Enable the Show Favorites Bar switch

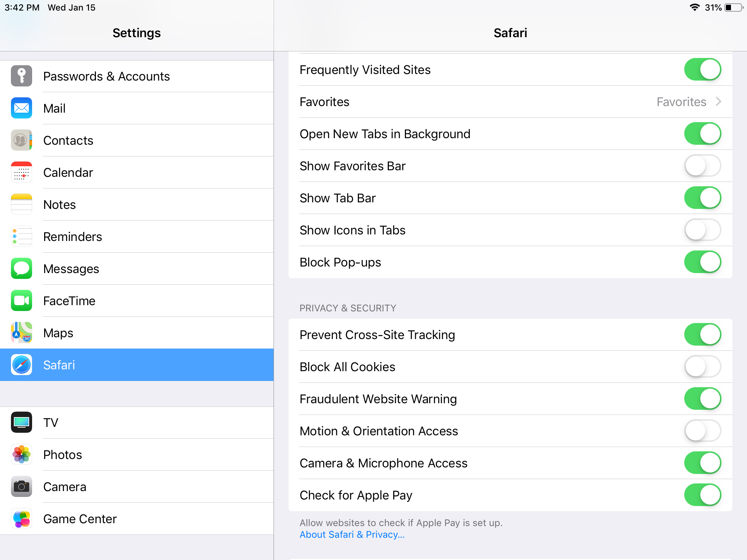702,166
